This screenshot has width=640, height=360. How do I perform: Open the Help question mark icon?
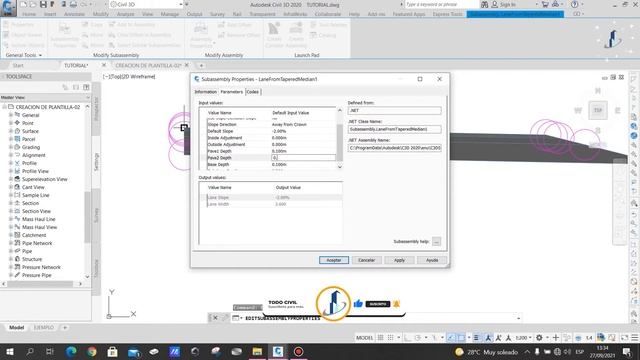click(x=575, y=4)
